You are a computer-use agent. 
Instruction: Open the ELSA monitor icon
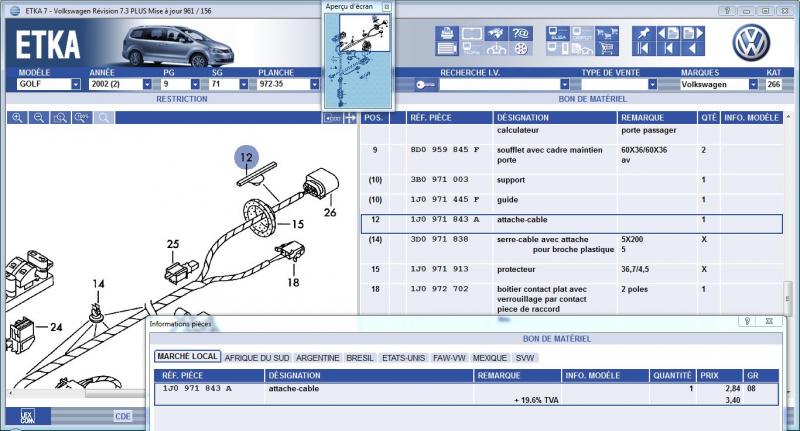click(558, 33)
